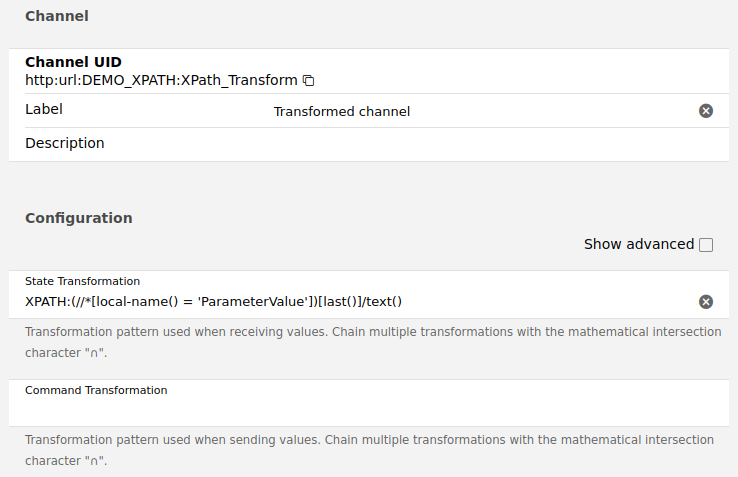The height and width of the screenshot is (477, 738).
Task: Copy the Channel UID to clipboard
Action: point(309,80)
